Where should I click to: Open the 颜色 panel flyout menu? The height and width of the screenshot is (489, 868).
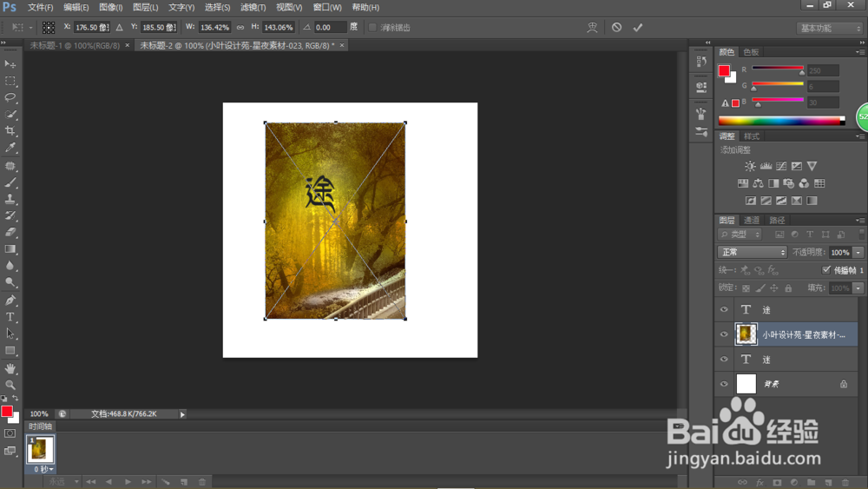(859, 52)
